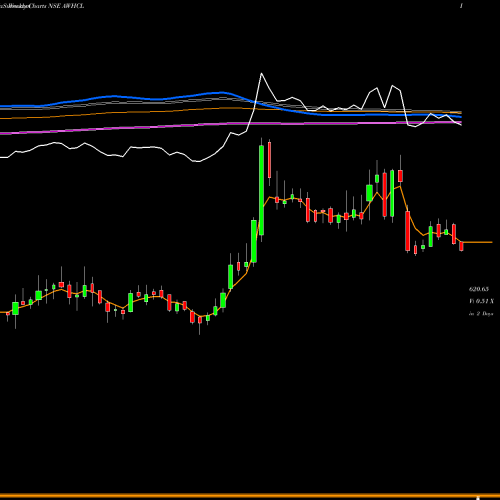Image resolution: width=500 pixels, height=500 pixels.
Task: Click the volume label below the 620.65 price
Action: pos(481,301)
